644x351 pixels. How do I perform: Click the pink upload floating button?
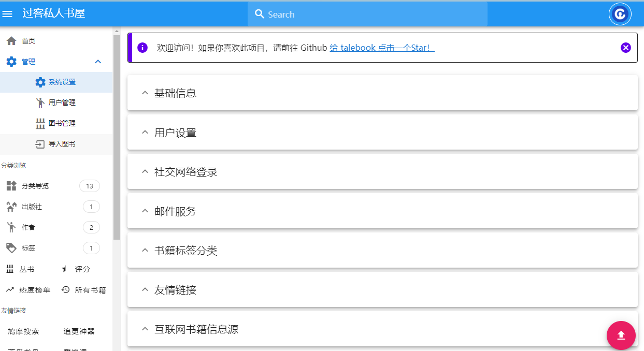pyautogui.click(x=621, y=335)
